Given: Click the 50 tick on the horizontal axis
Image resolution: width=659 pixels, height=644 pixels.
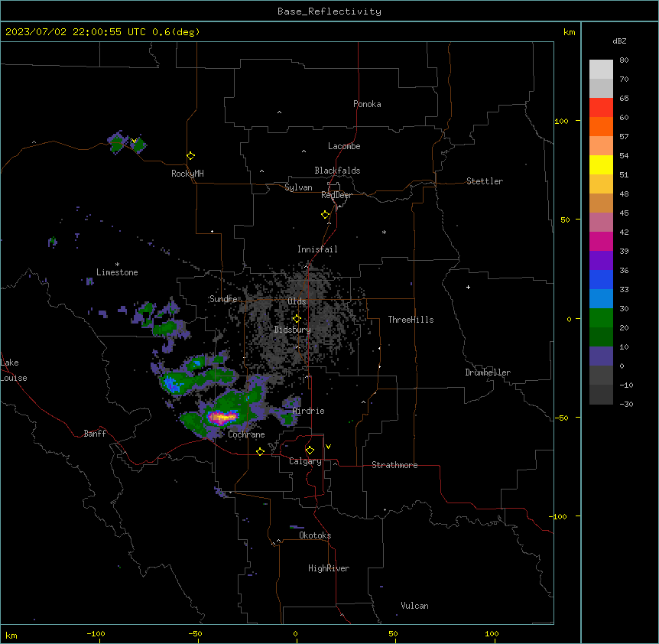Looking at the screenshot, I should coord(393,634).
